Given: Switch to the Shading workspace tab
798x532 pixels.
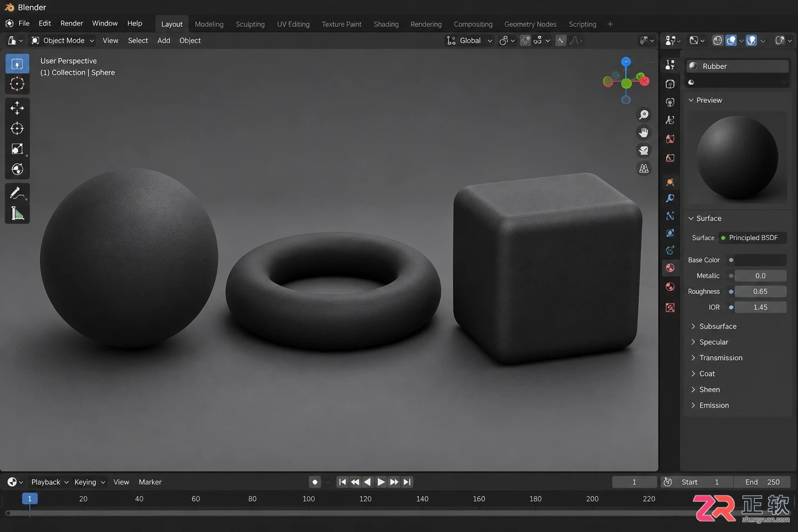Looking at the screenshot, I should point(386,24).
